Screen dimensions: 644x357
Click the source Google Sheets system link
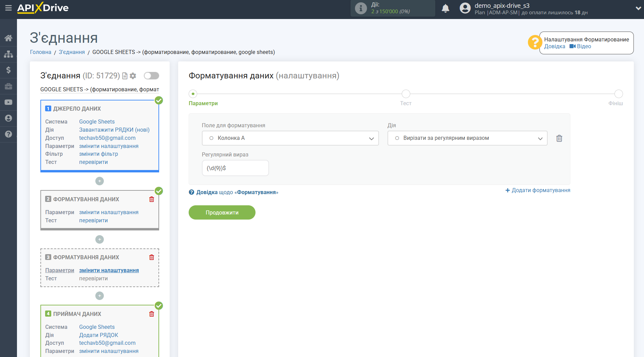[97, 121]
